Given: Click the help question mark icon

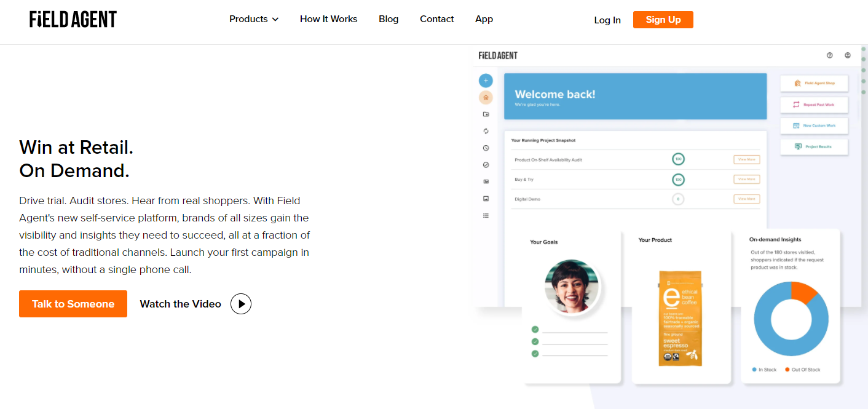Looking at the screenshot, I should pos(829,55).
